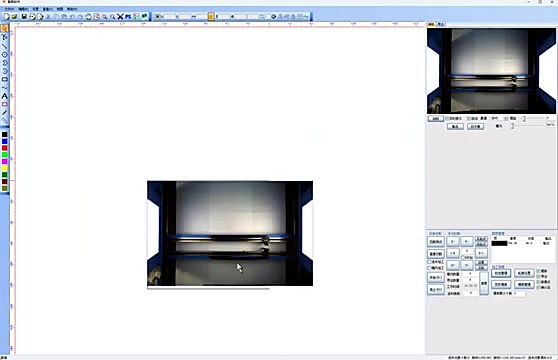This screenshot has height=360, width=558.
Task: Toggle the topmost checkbox right of the layer buttons
Action: (x=538, y=271)
